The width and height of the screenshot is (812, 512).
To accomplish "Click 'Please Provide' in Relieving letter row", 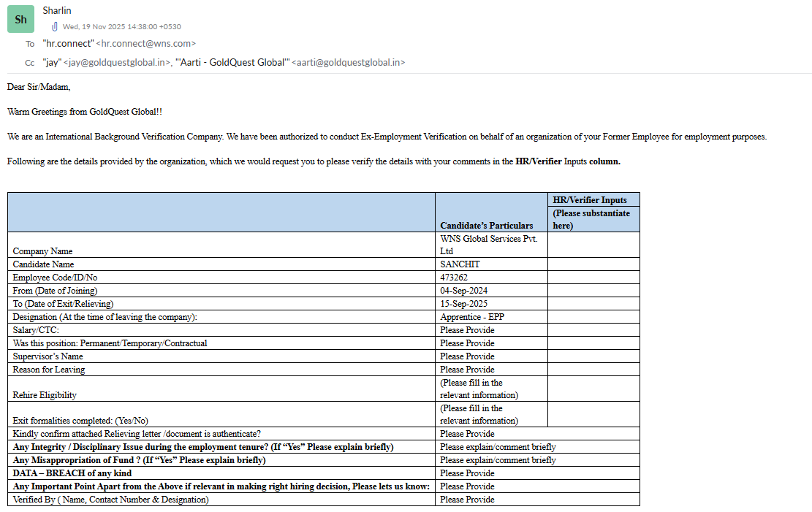I will 467,434.
